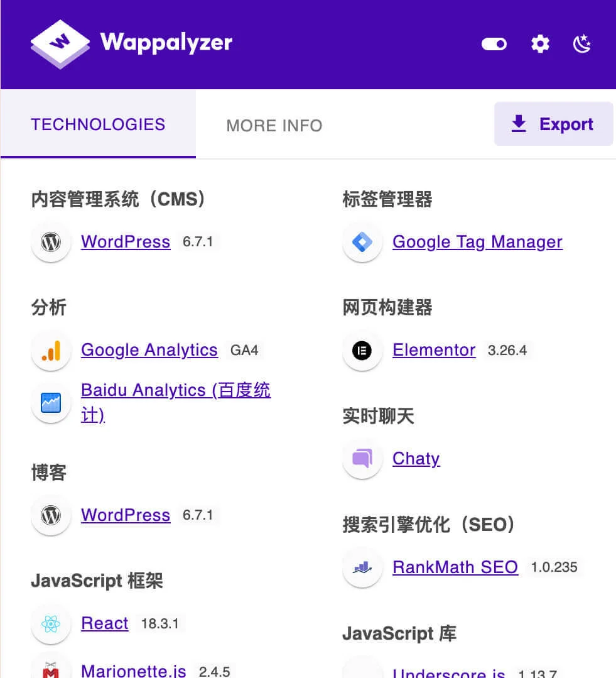Click the Wappalyzer logo
616x678 pixels.
131,44
